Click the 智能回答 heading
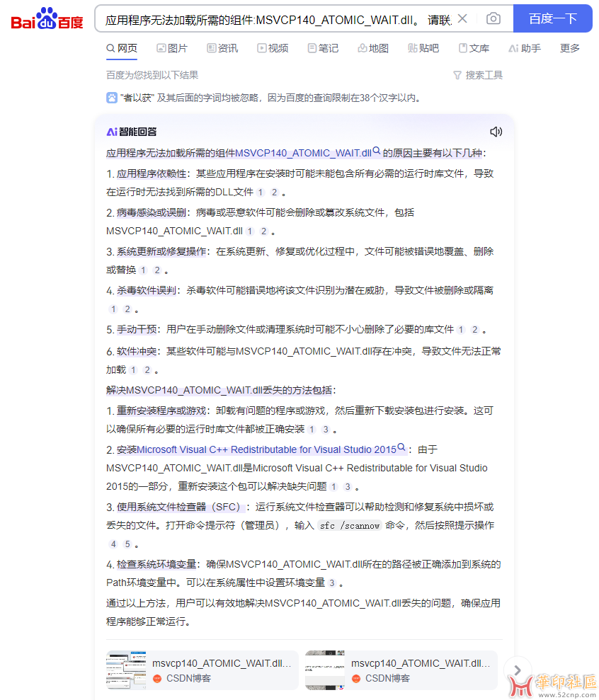This screenshot has height=700, width=599. click(132, 132)
